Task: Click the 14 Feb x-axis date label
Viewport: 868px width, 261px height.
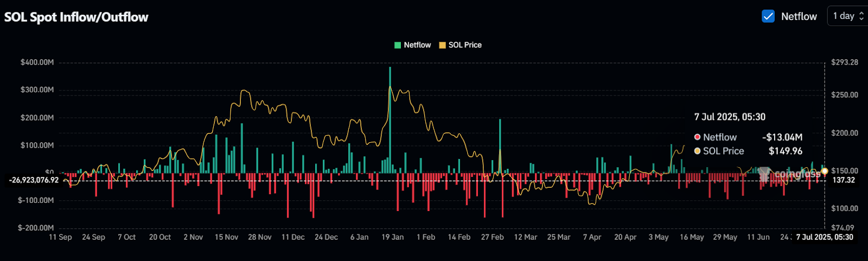Action: 459,237
